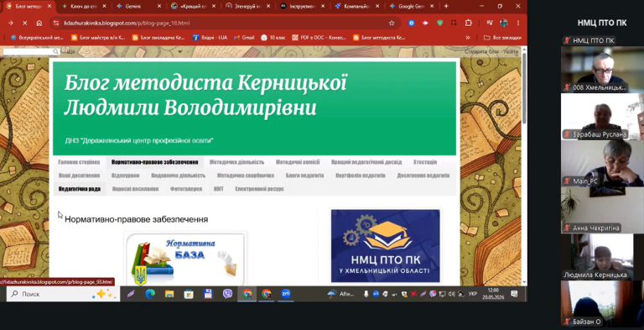This screenshot has height=330, width=644.
Task: Open a new browser tab with plus
Action: tap(446, 6)
